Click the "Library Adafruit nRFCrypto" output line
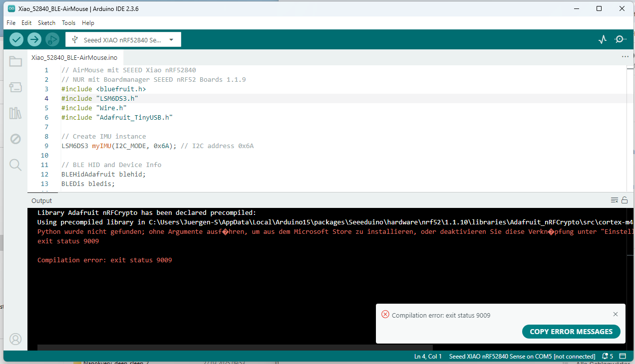 coord(147,213)
